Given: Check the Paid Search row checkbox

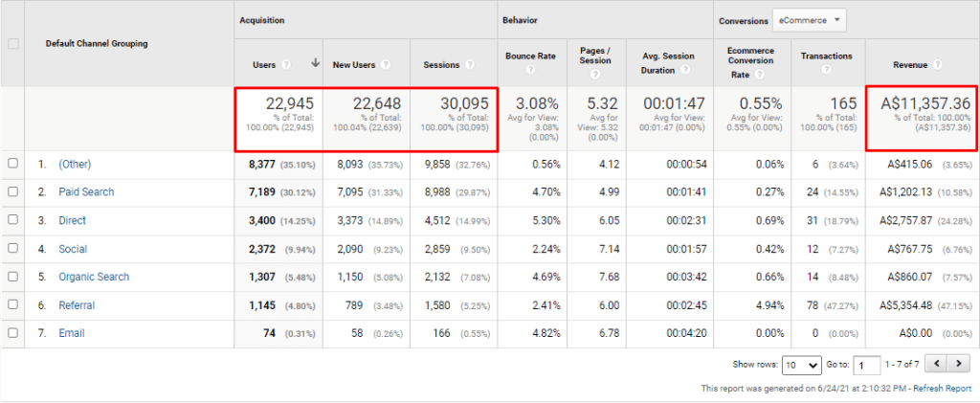Looking at the screenshot, I should 12,191.
